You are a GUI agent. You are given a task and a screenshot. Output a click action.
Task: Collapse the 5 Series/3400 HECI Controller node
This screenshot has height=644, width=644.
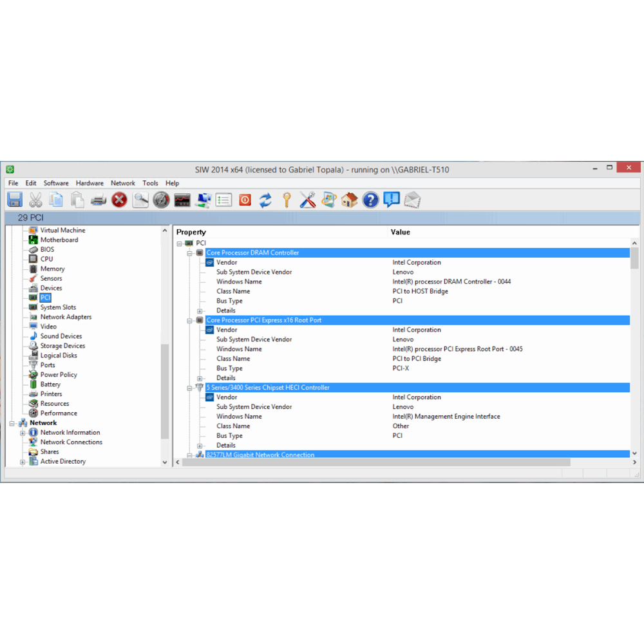pos(189,388)
